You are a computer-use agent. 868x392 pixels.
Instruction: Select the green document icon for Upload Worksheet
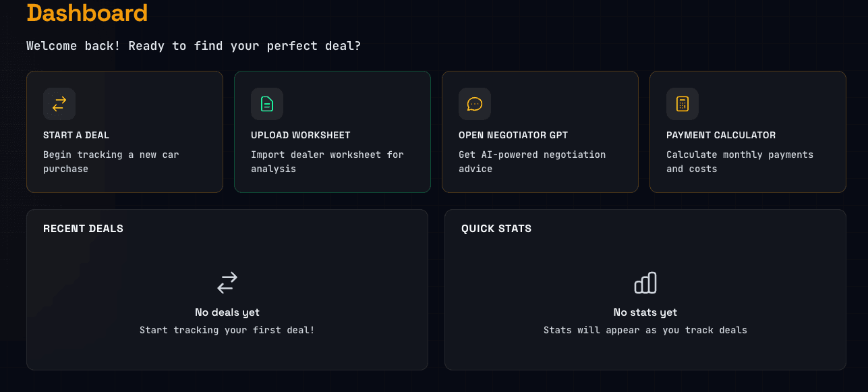click(267, 104)
